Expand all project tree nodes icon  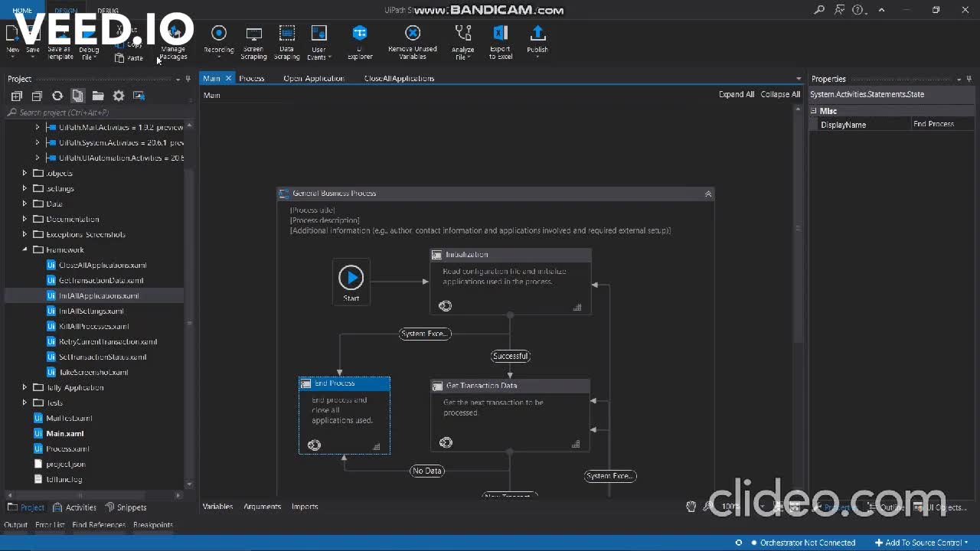point(16,96)
